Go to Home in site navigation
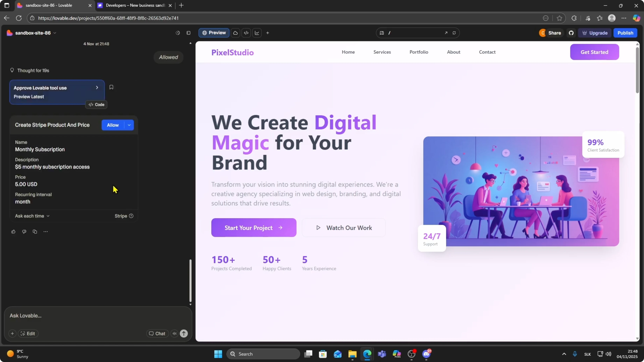 pyautogui.click(x=348, y=52)
